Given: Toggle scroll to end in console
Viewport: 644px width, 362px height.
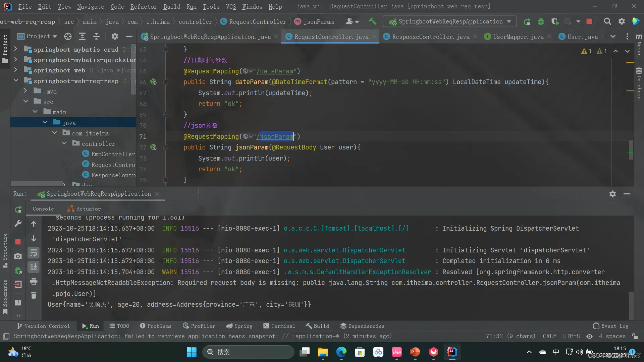Looking at the screenshot, I should coord(34,267).
